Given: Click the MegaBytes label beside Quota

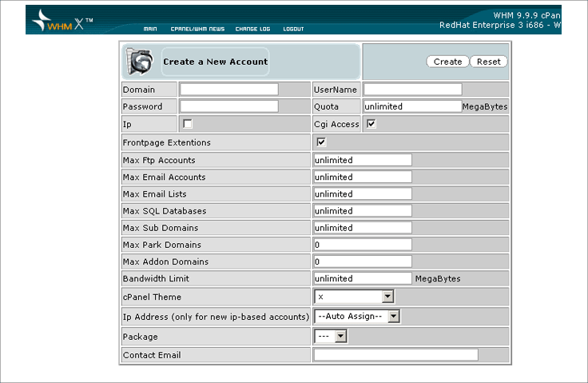Looking at the screenshot, I should (485, 106).
